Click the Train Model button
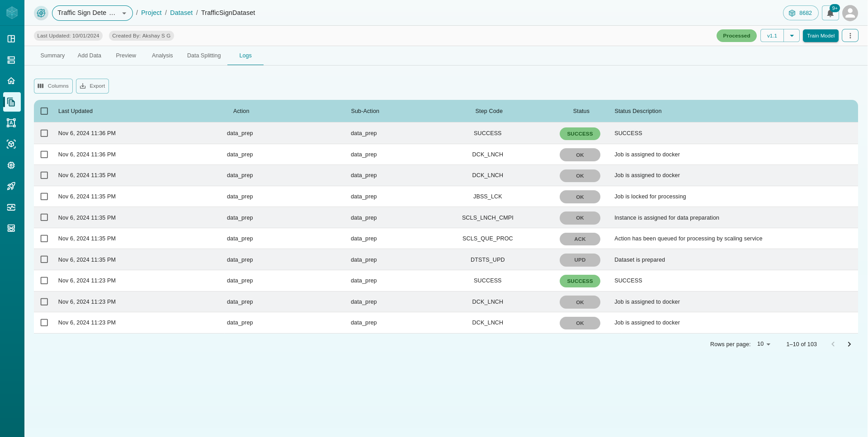 821,36
